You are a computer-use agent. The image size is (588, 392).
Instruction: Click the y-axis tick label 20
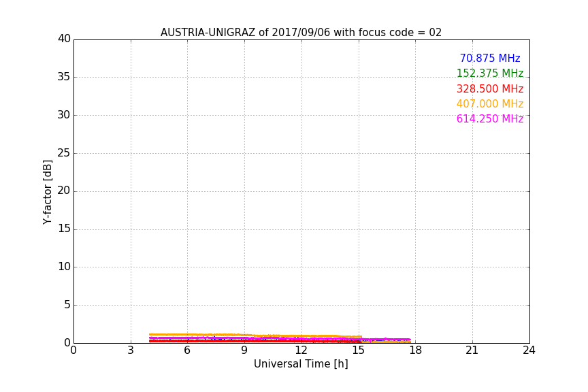click(x=64, y=191)
